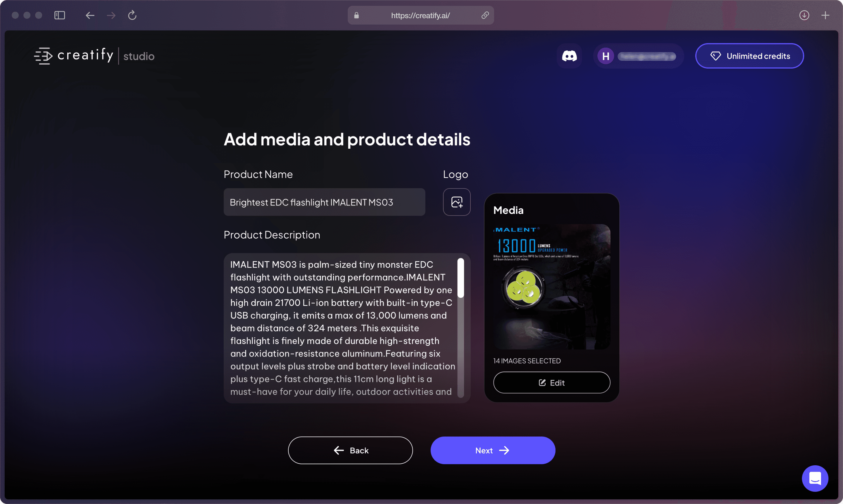Click the macOS browser back arrow

click(90, 16)
